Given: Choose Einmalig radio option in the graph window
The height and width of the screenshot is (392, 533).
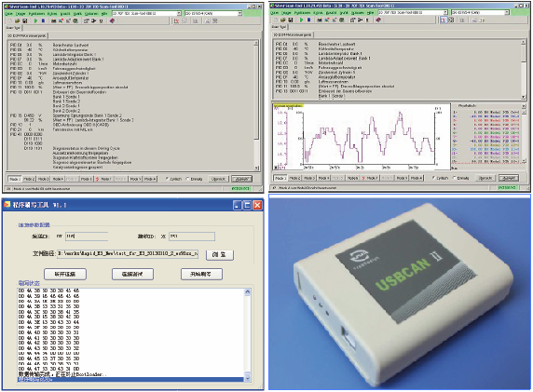Looking at the screenshot, I should click(x=454, y=178).
